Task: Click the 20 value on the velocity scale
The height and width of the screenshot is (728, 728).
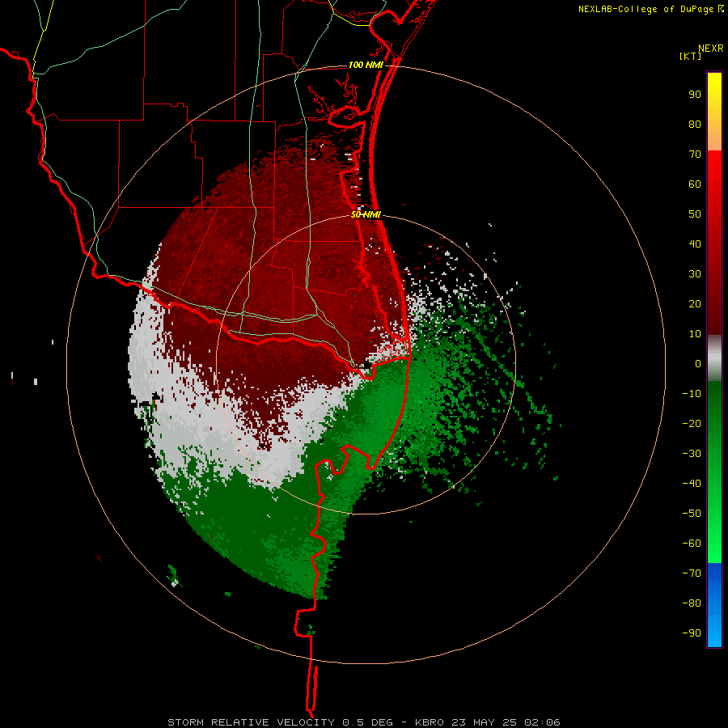Action: 695,303
